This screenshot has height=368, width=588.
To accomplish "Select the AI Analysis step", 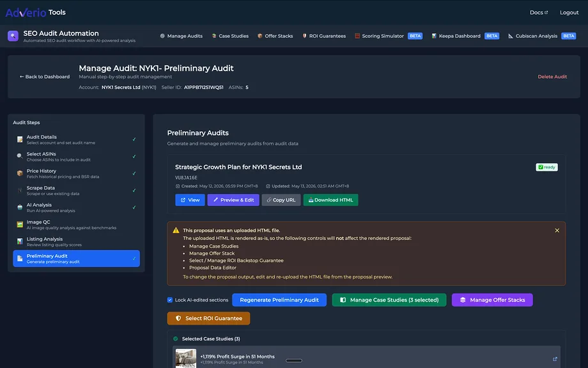I will (76, 207).
